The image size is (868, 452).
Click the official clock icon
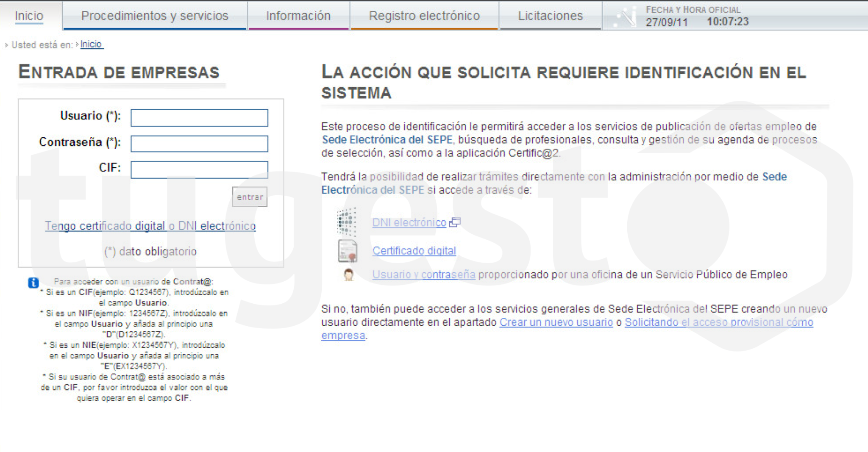tap(626, 17)
